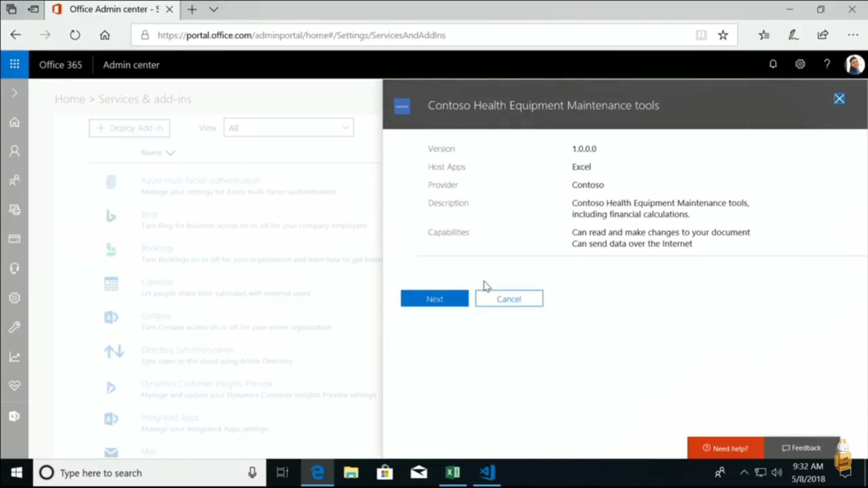
Task: Click the taskbar clock showing 9:32 AM
Action: point(808,472)
